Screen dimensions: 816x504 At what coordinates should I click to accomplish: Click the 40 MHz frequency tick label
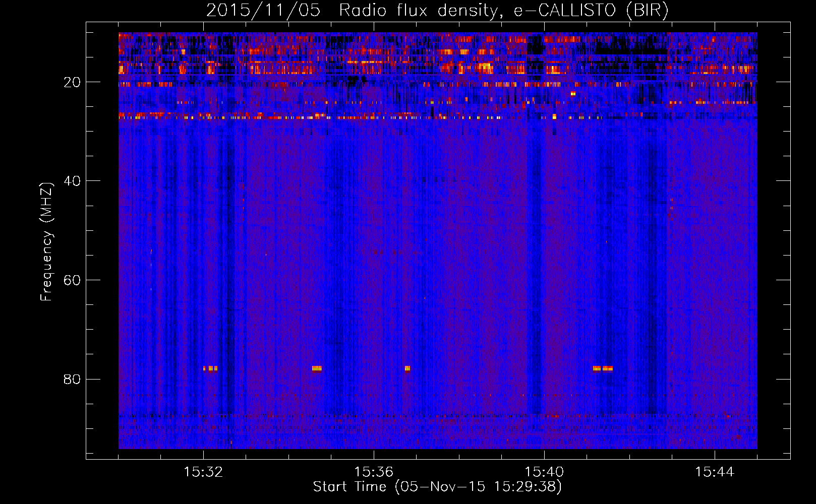[x=72, y=181]
